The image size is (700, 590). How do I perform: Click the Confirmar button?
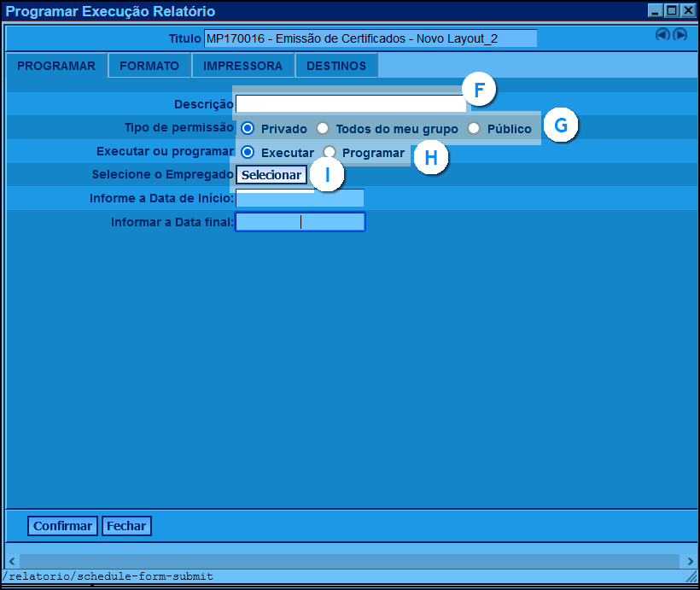(x=62, y=526)
